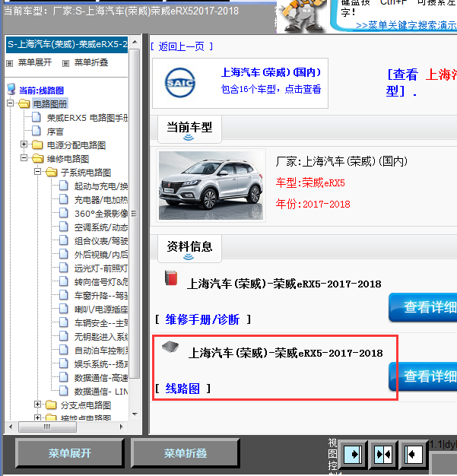Click the document icon beside 起动与充电

[64, 186]
